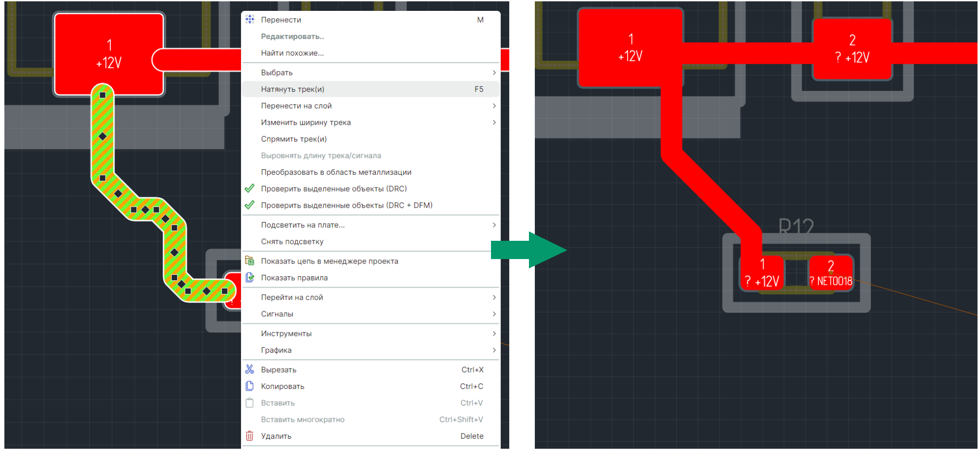Select the Спрямить трек(и) menu entry
Viewport: 980px width, 451px height.
(371, 139)
